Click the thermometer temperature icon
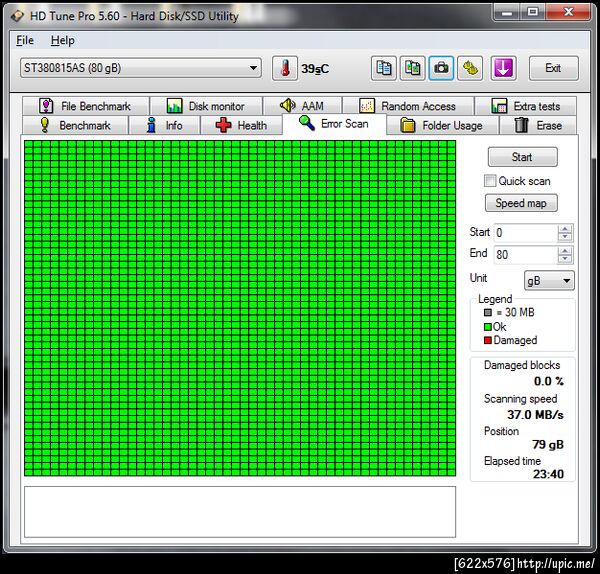Viewport: 600px width, 574px height. 285,68
